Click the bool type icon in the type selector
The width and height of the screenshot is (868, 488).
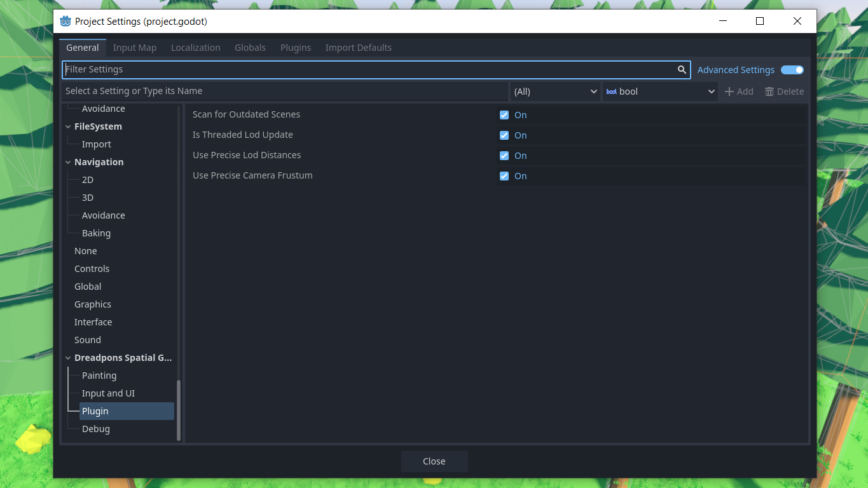[x=611, y=91]
